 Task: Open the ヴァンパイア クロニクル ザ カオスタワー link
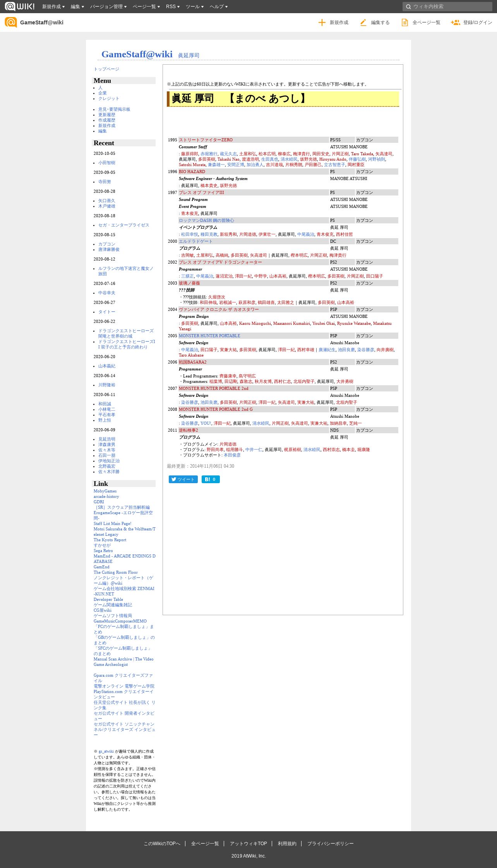219,310
